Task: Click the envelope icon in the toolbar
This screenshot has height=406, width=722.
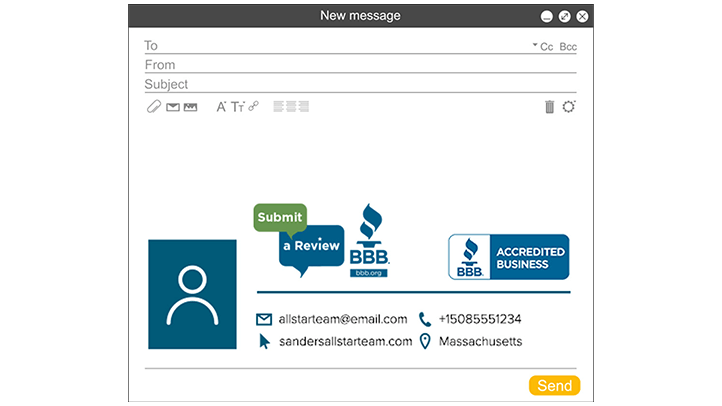Action: coord(173,107)
